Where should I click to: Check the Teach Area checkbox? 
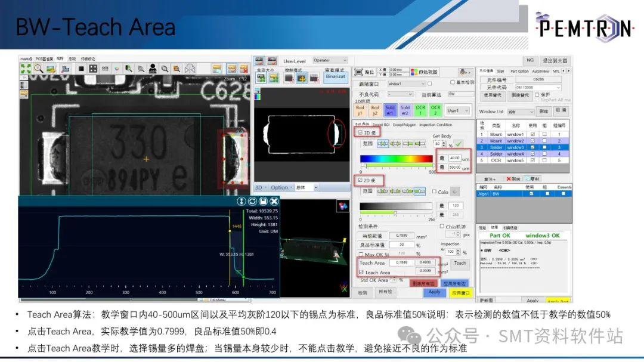[x=361, y=271]
